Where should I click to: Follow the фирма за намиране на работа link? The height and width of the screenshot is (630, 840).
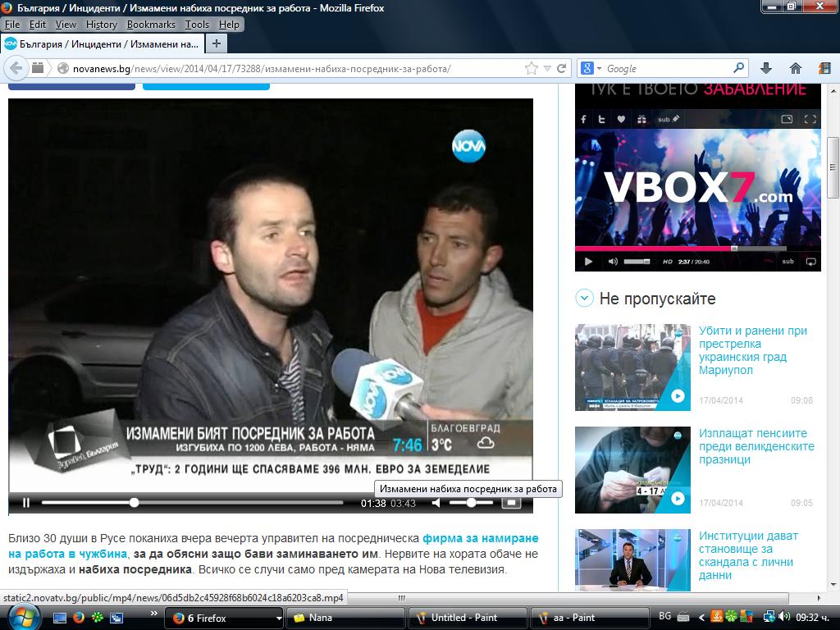(273, 546)
